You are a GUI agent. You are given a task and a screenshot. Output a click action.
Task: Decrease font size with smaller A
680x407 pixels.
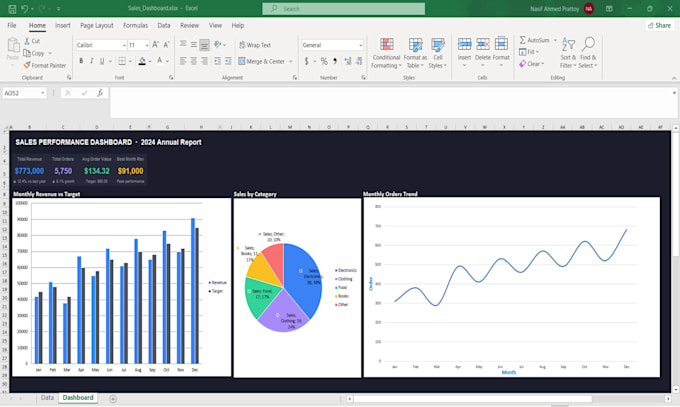tap(166, 45)
